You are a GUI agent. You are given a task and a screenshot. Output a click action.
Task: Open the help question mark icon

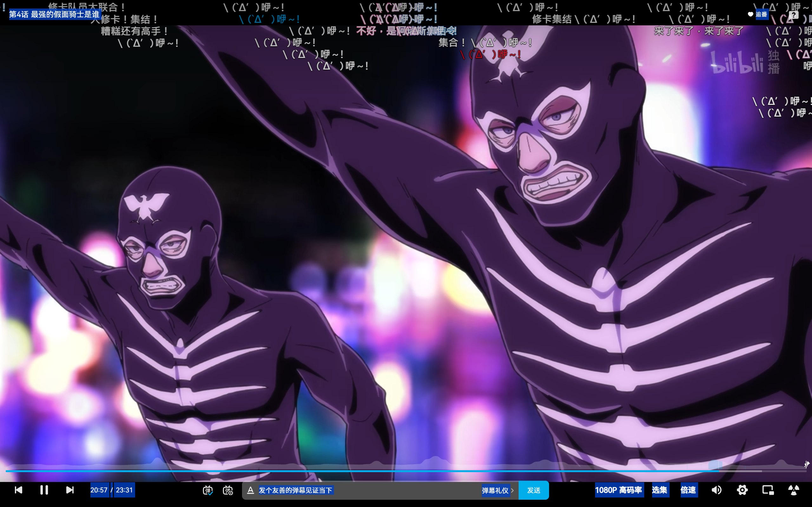793,15
